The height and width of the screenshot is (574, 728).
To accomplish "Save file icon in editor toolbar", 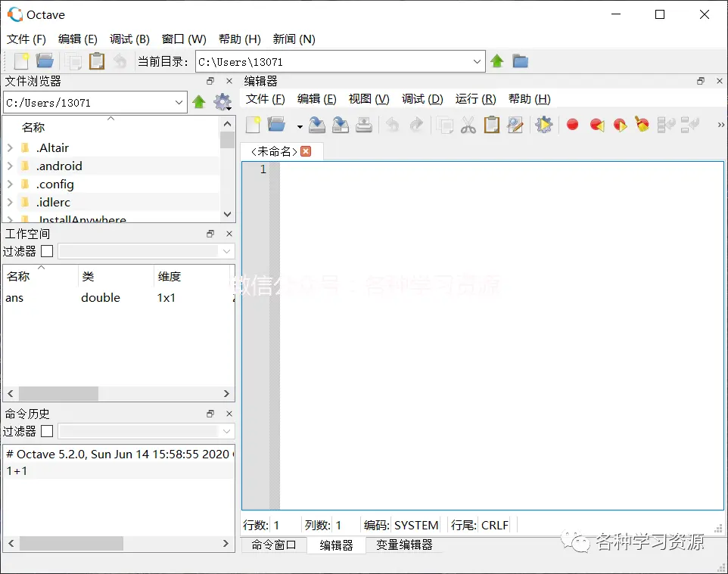I will pos(317,125).
